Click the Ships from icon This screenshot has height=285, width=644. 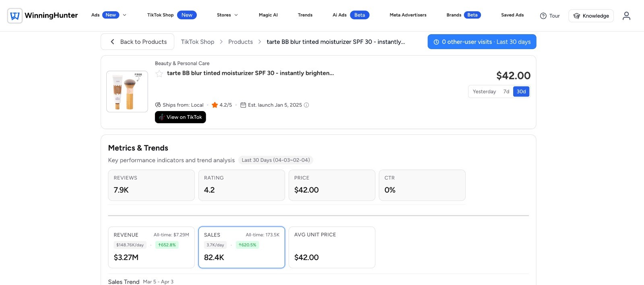(x=158, y=105)
